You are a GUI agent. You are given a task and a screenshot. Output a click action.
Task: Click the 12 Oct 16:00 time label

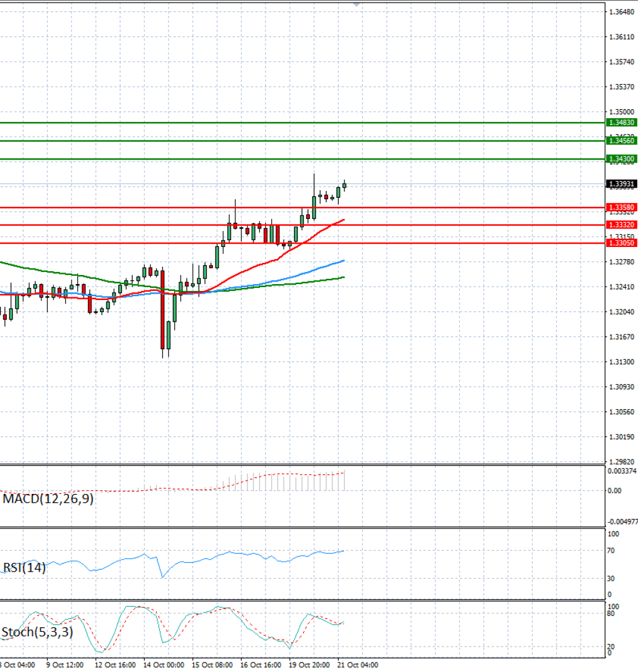coord(115,665)
